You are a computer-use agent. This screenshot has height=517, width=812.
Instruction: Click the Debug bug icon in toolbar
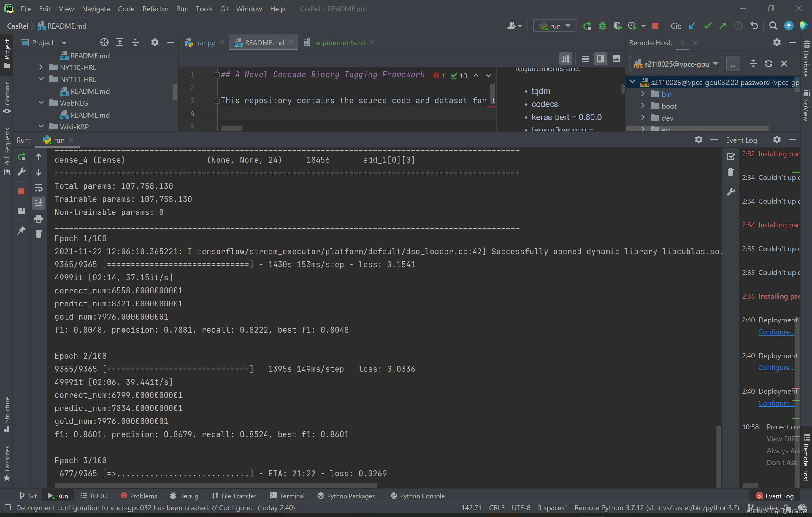pos(602,26)
